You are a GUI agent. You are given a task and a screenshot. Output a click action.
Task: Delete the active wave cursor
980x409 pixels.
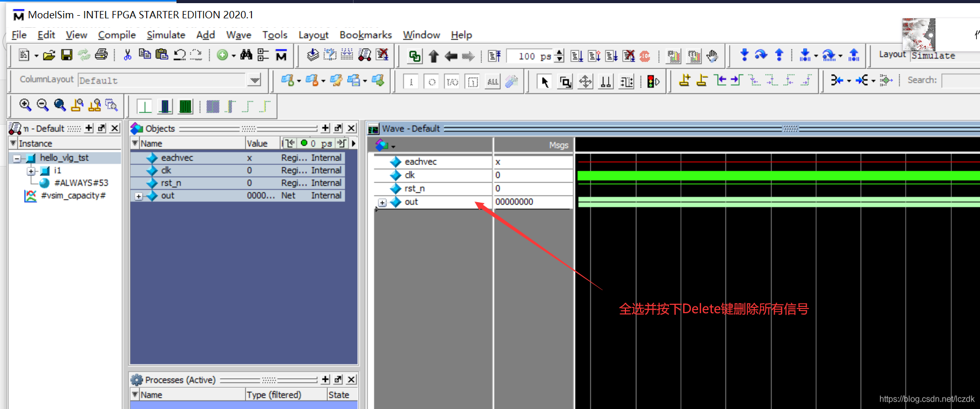(702, 81)
